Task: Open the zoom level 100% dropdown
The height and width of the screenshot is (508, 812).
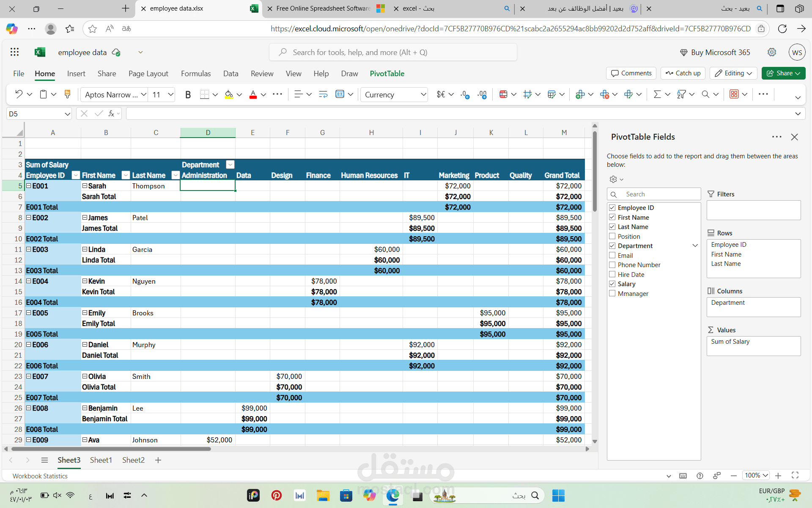Action: click(756, 475)
